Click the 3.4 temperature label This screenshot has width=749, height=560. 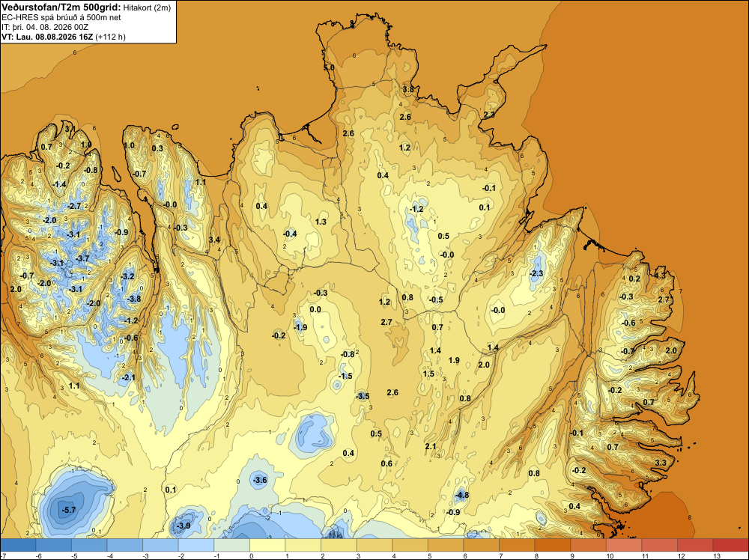[x=214, y=240]
